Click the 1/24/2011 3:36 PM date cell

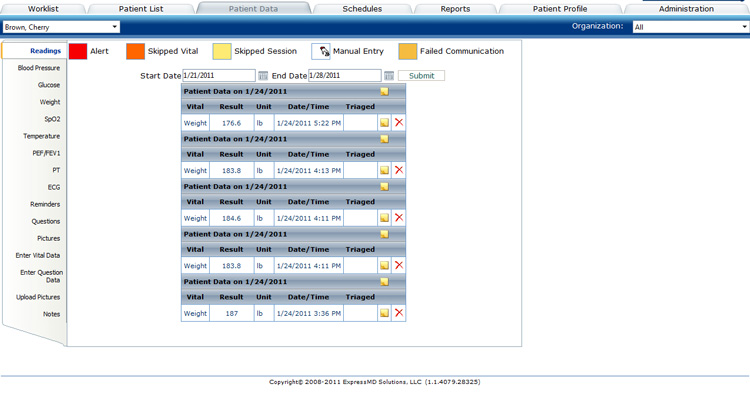309,313
